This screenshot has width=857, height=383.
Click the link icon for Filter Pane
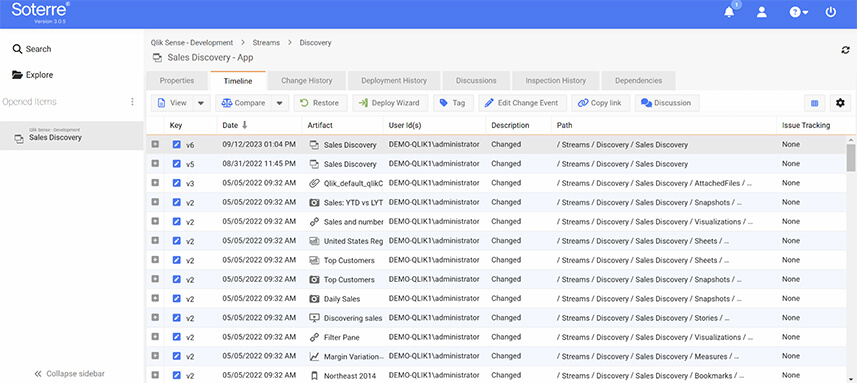[314, 337]
